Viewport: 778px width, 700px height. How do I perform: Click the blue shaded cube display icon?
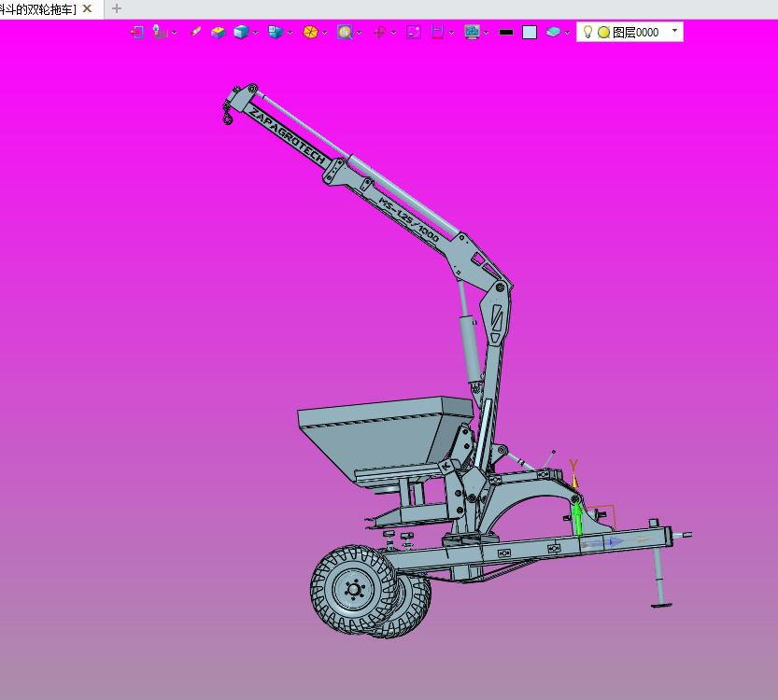click(241, 33)
